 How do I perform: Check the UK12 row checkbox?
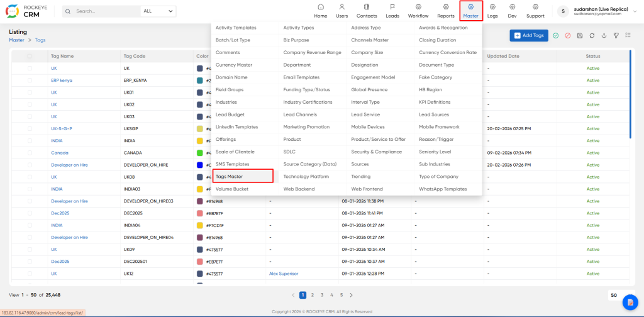click(30, 274)
